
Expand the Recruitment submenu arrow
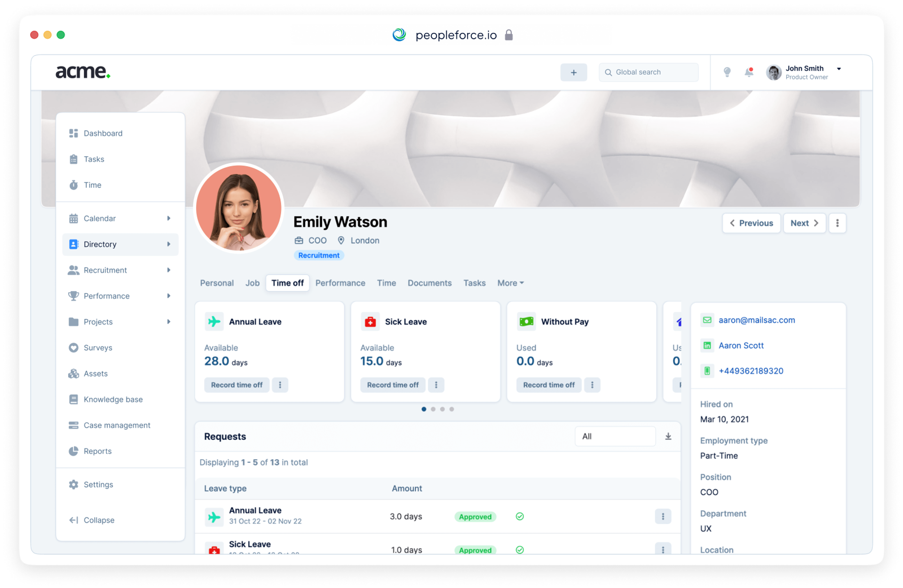168,270
